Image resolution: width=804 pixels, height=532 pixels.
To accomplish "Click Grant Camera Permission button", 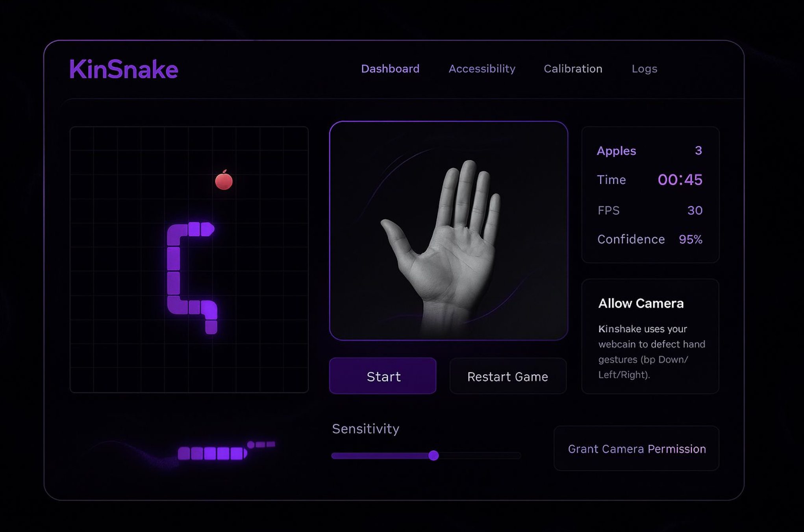I will (x=636, y=449).
